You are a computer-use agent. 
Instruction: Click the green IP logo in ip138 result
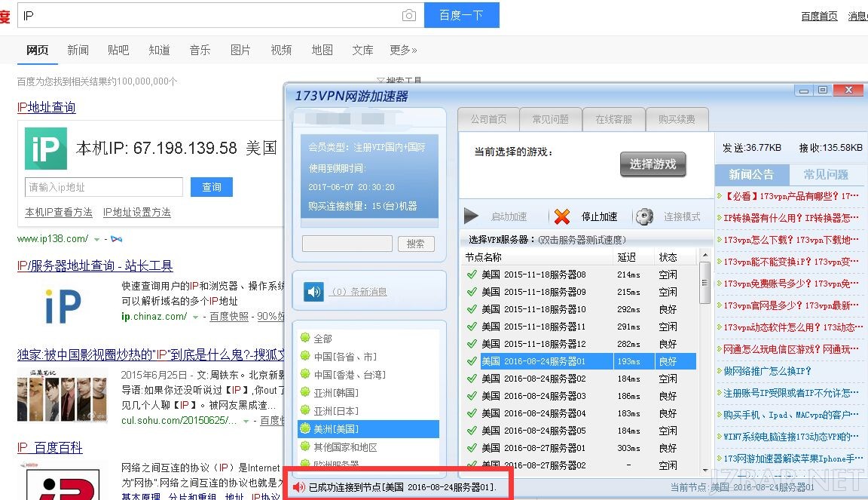click(46, 149)
